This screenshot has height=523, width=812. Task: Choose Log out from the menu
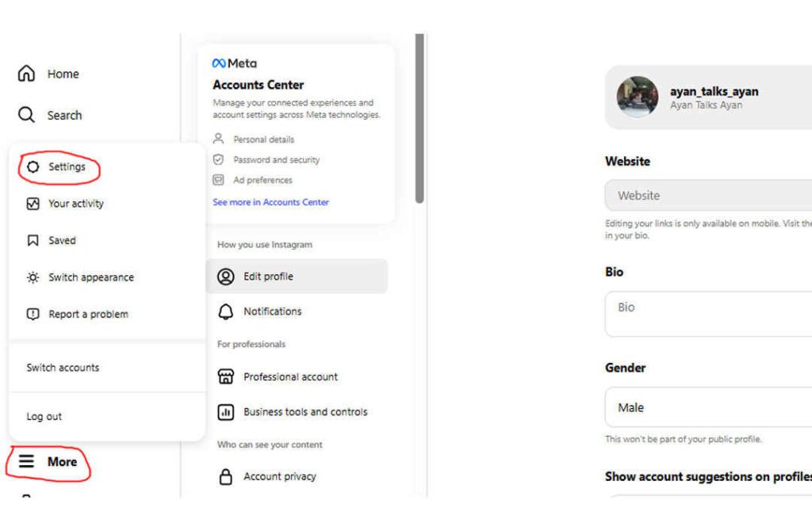coord(44,416)
